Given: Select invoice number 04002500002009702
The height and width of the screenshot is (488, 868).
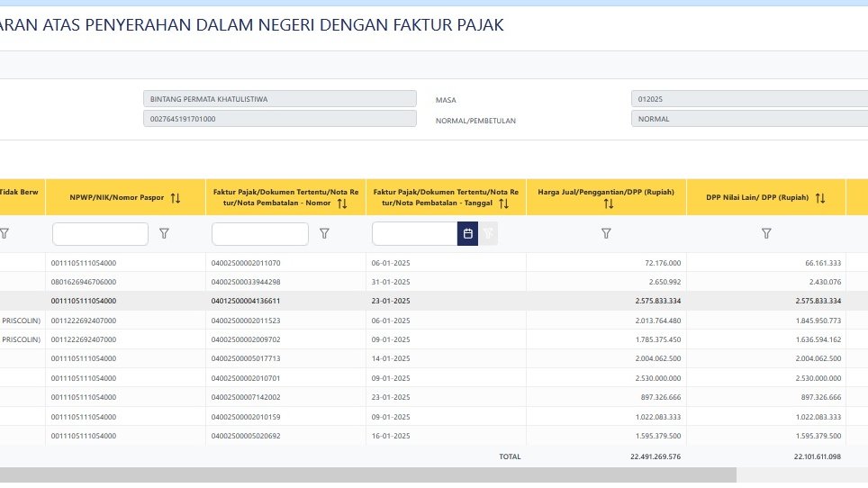Looking at the screenshot, I should pyautogui.click(x=246, y=339).
